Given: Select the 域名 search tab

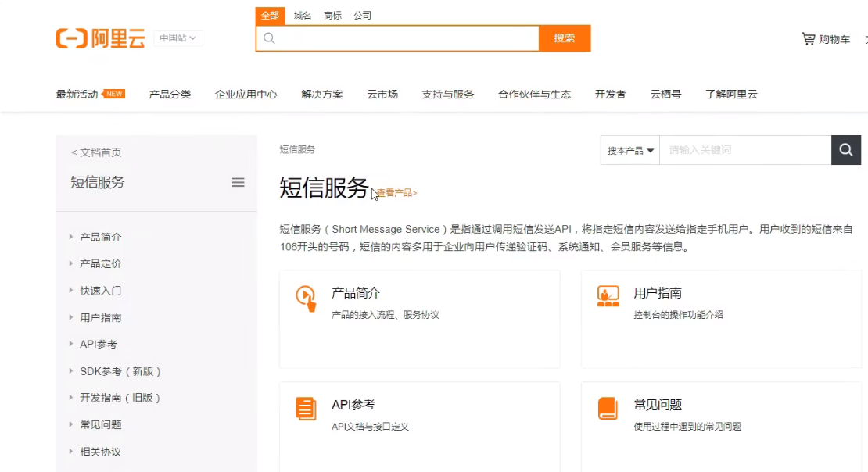Looking at the screenshot, I should [x=303, y=16].
